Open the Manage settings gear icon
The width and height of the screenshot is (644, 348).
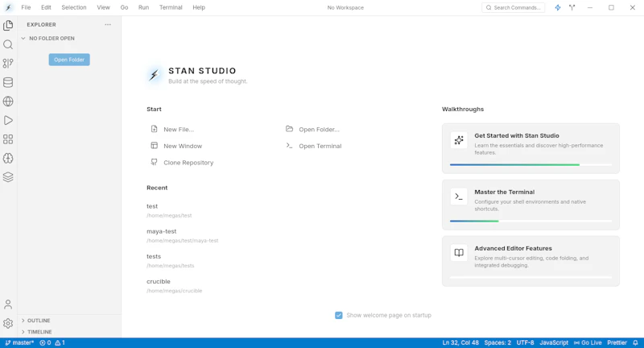click(8, 323)
